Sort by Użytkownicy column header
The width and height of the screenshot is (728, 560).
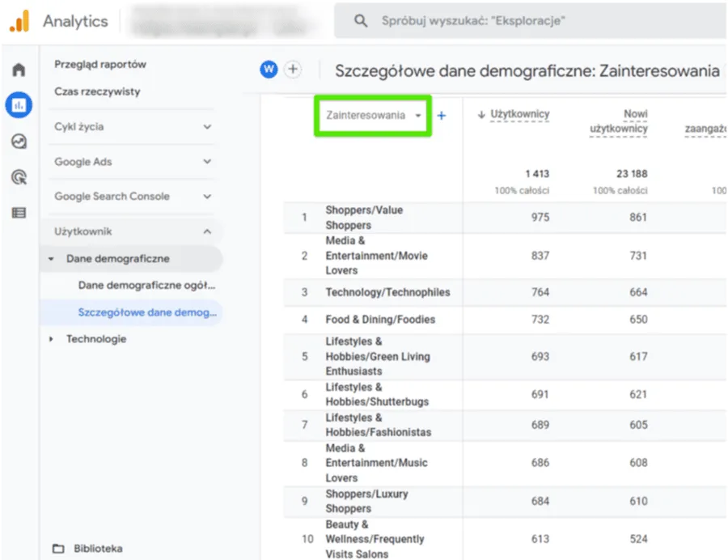pos(518,115)
